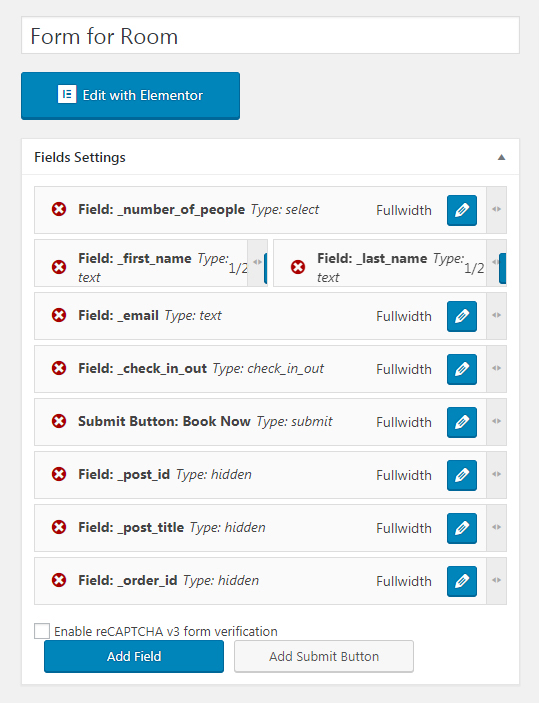Delete the _number_of_people field
The image size is (539, 703).
[x=59, y=209]
